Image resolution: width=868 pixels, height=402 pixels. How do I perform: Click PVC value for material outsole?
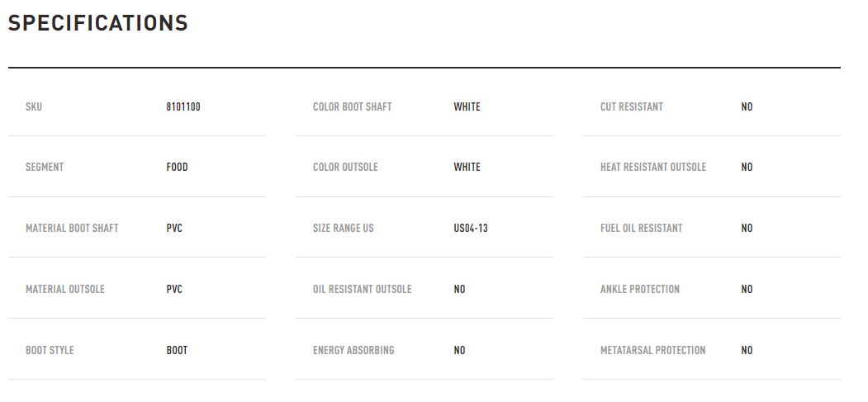point(174,289)
